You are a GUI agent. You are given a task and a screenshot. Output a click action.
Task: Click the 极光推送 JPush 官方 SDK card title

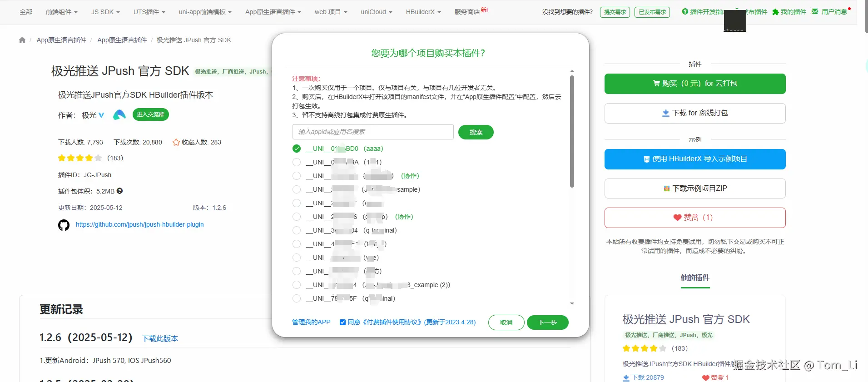pyautogui.click(x=686, y=319)
